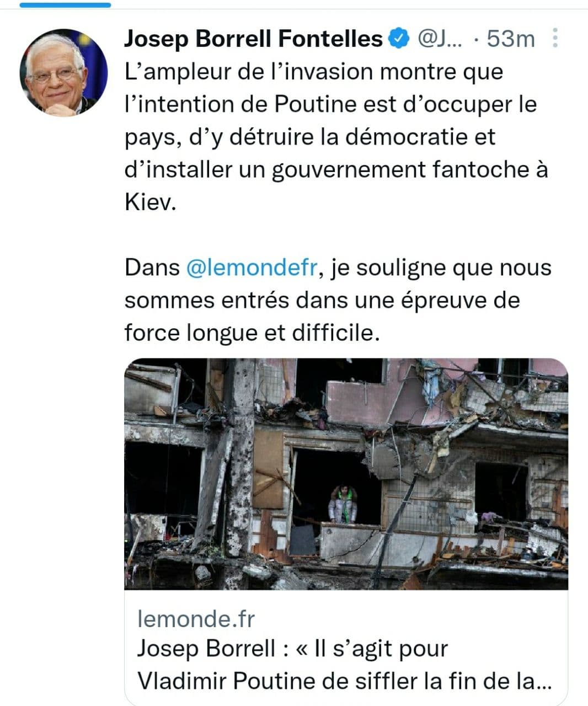Click the line "sommes entrés dans une épreuve de"

click(x=322, y=301)
